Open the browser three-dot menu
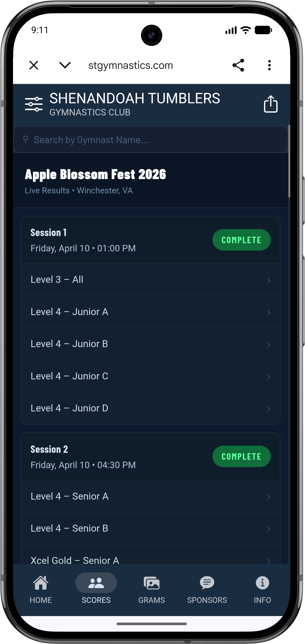Viewport: 305px width, 644px height. (269, 65)
